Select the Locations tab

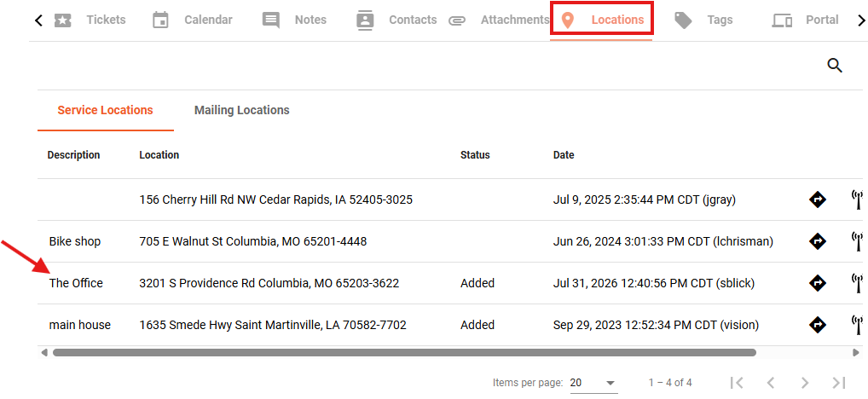coord(601,20)
